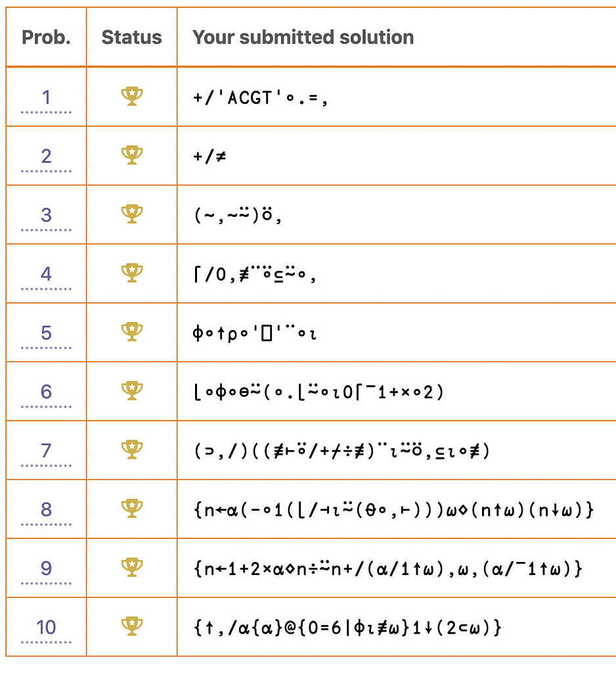Click the trophy badge for problem 9
The width and height of the screenshot is (616, 673).
(131, 568)
